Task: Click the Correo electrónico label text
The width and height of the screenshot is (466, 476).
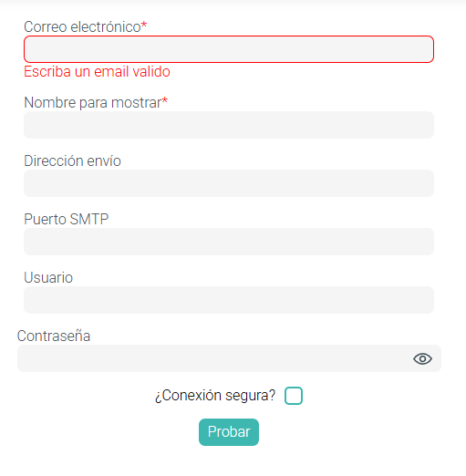Action: tap(82, 26)
